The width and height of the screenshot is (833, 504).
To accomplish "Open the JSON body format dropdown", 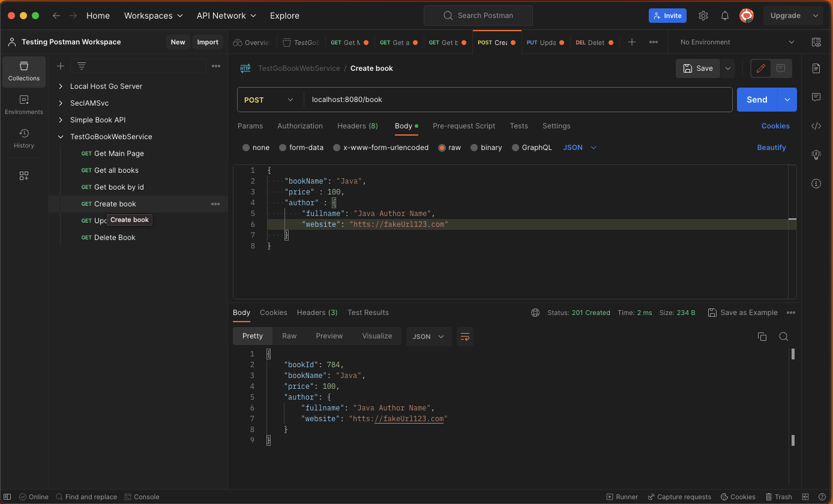I will 580,148.
